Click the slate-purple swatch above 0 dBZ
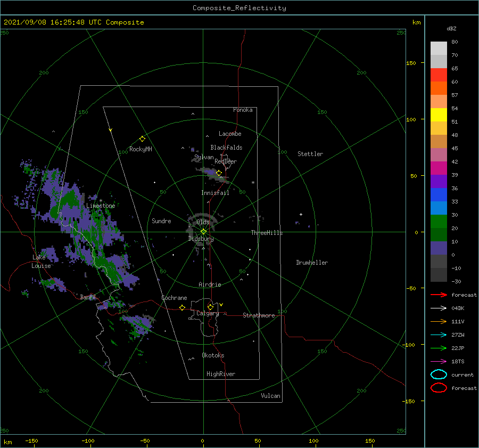 coord(439,248)
